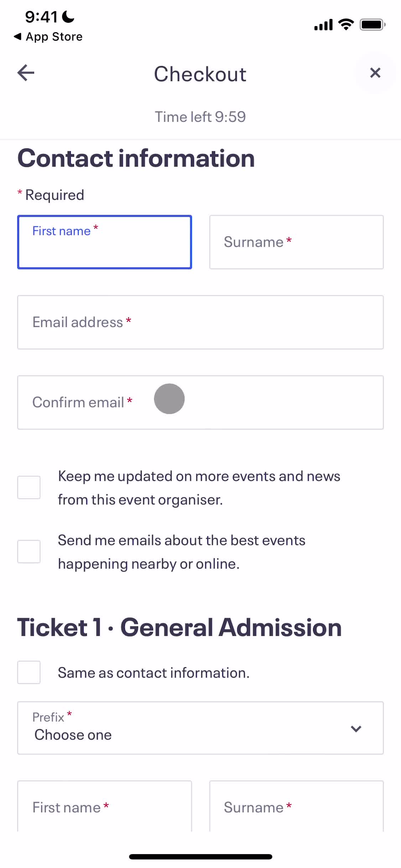
Task: Focus the contact First name field
Action: (x=104, y=242)
